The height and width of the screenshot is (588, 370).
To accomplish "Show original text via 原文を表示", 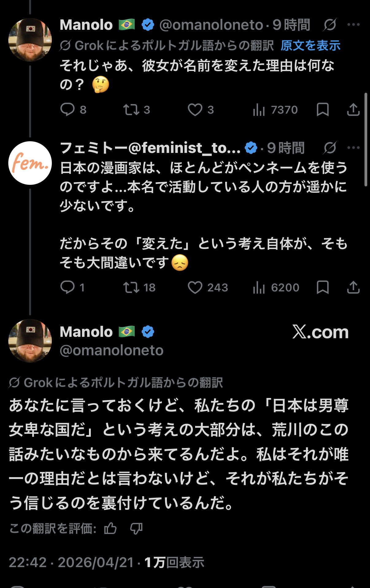I will coord(310,46).
